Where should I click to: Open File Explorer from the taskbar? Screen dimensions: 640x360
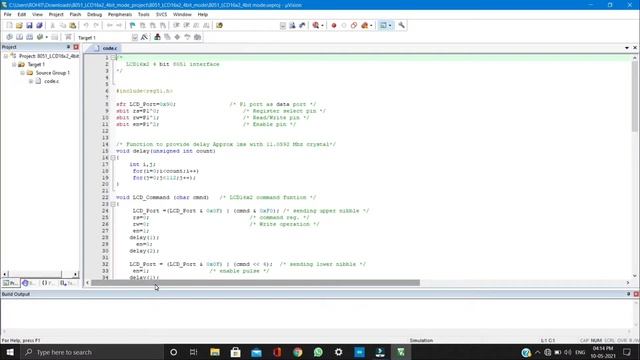click(x=215, y=352)
